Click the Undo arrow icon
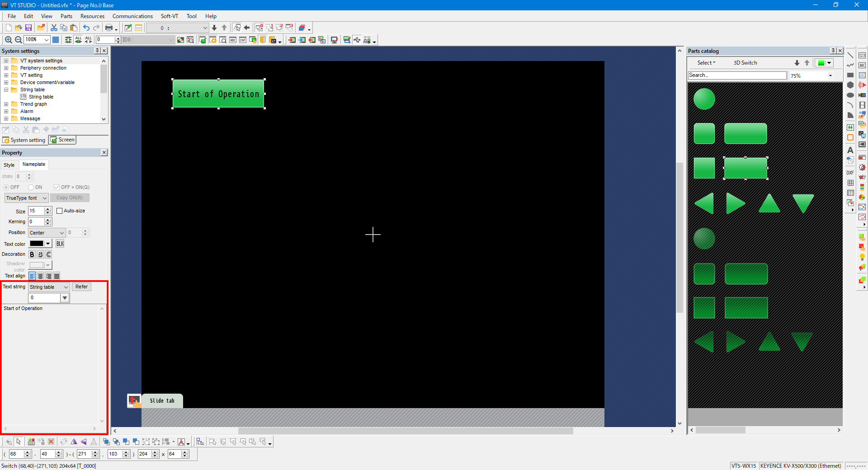 click(86, 28)
